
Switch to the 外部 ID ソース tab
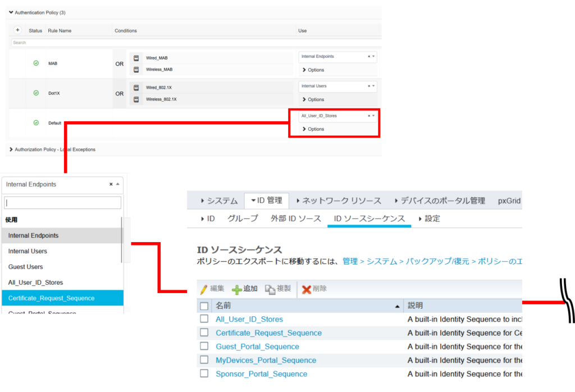[x=296, y=218]
